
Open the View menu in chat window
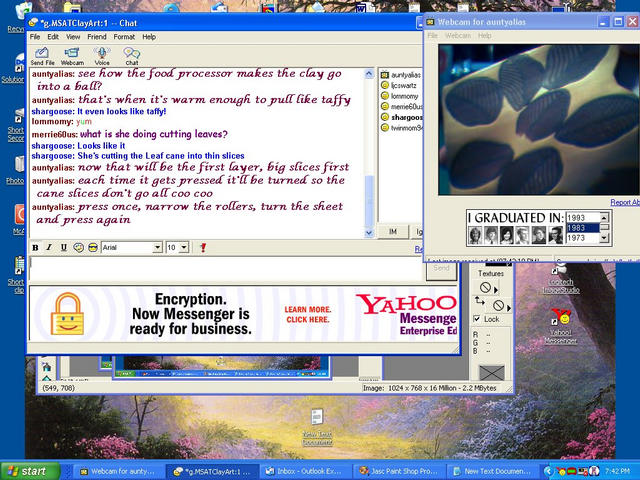[x=73, y=37]
